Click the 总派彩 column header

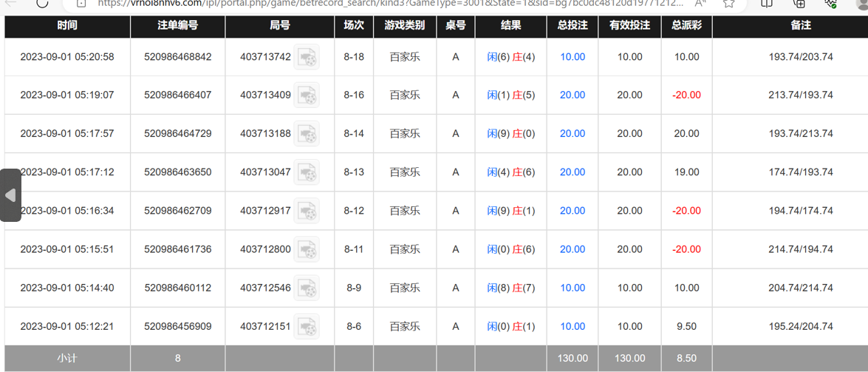tap(686, 25)
